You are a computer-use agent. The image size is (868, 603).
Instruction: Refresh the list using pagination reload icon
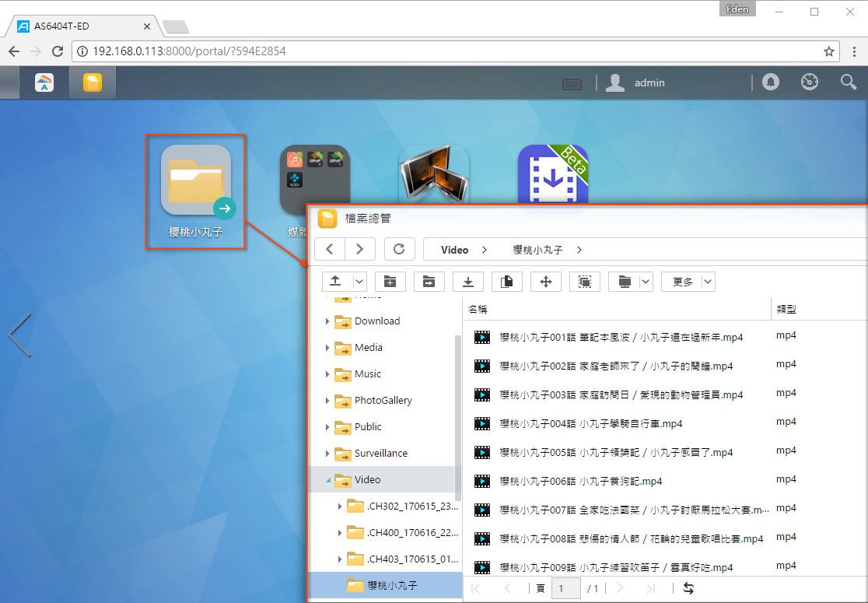(x=688, y=588)
